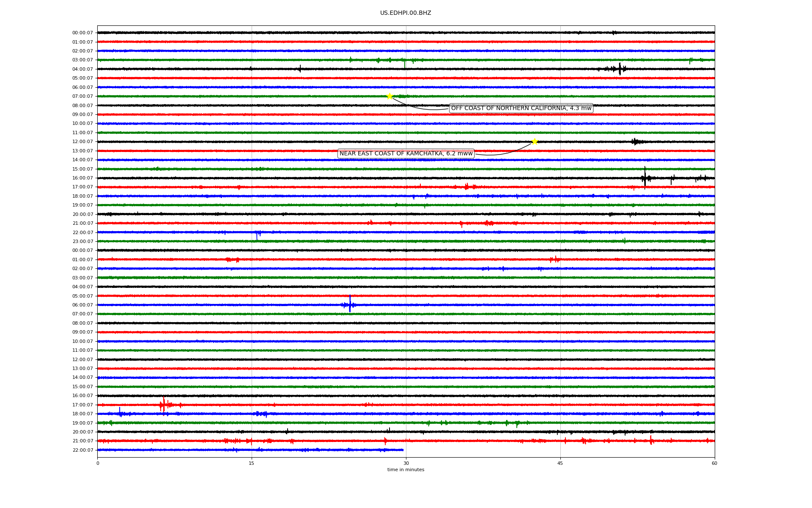
Task: Click the tall blue spike near 25 minutes
Action: (x=350, y=304)
